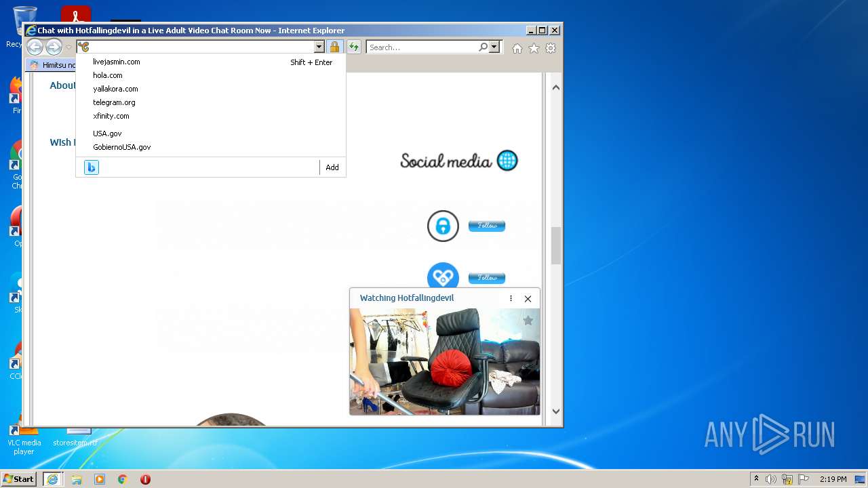Open the Home page icon
Screen dimensions: 868x488
(517, 48)
